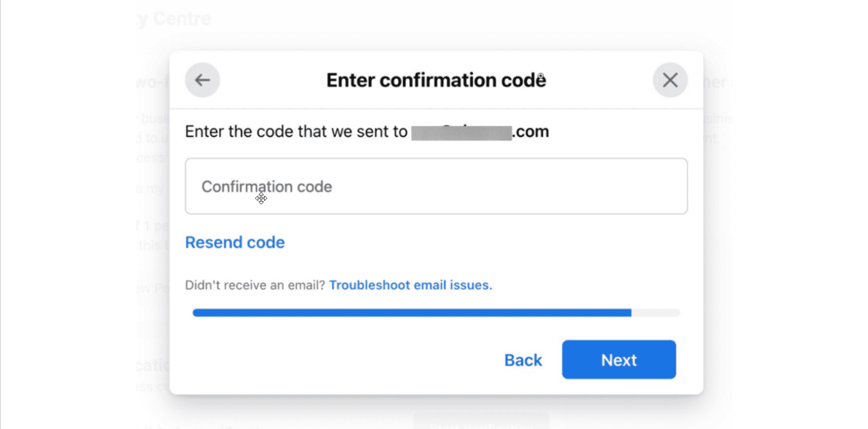Viewport: 868px width, 429px height.
Task: Click the Resend code link
Action: click(x=235, y=243)
